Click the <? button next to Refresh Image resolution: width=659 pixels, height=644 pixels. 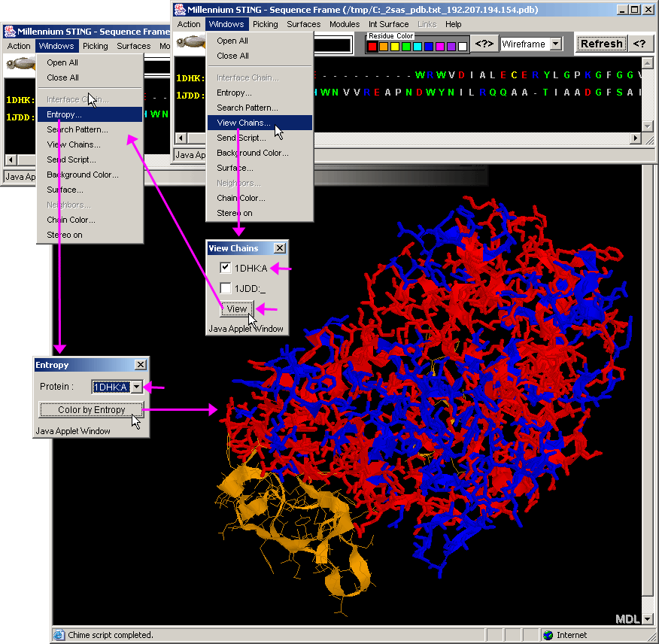(639, 44)
